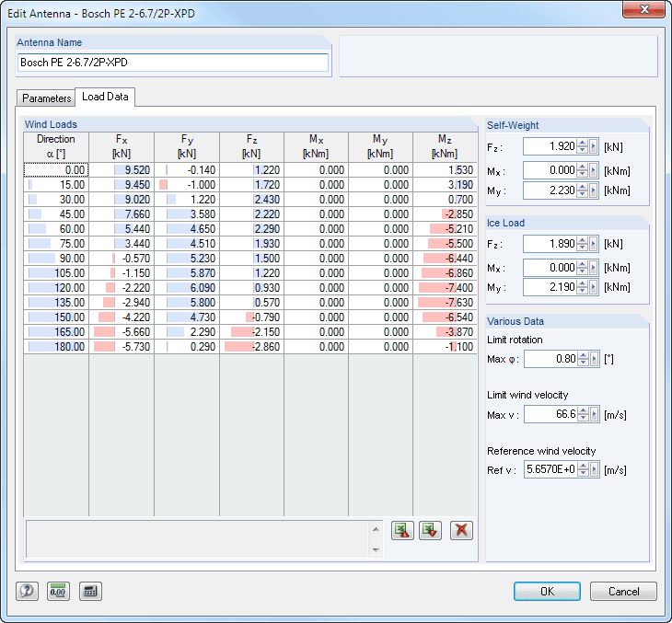Open Ice Load Fz arrow menu

point(594,244)
